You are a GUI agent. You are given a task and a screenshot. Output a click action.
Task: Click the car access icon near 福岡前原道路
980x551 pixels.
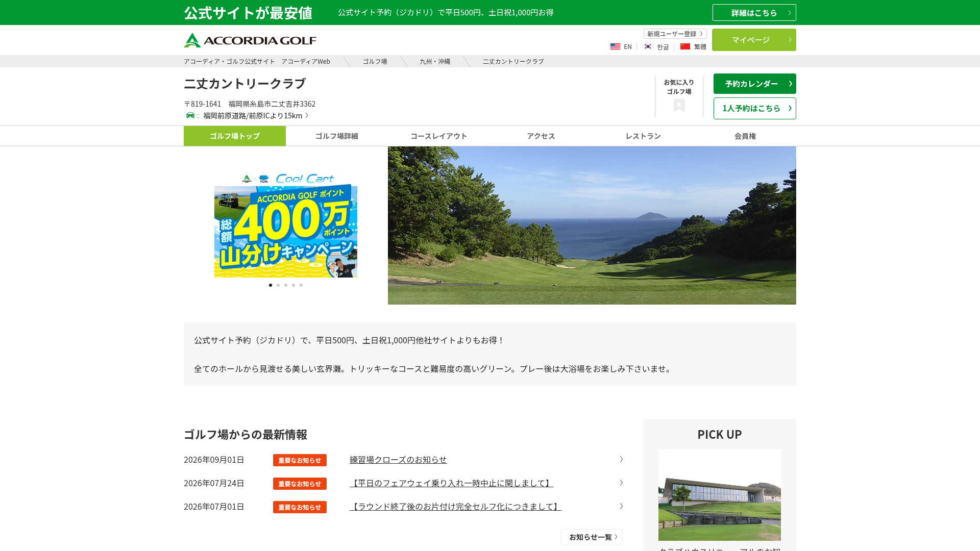coord(190,115)
